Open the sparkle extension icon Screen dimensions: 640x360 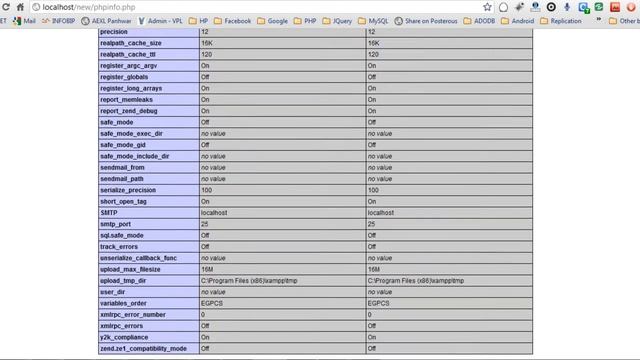pos(519,7)
